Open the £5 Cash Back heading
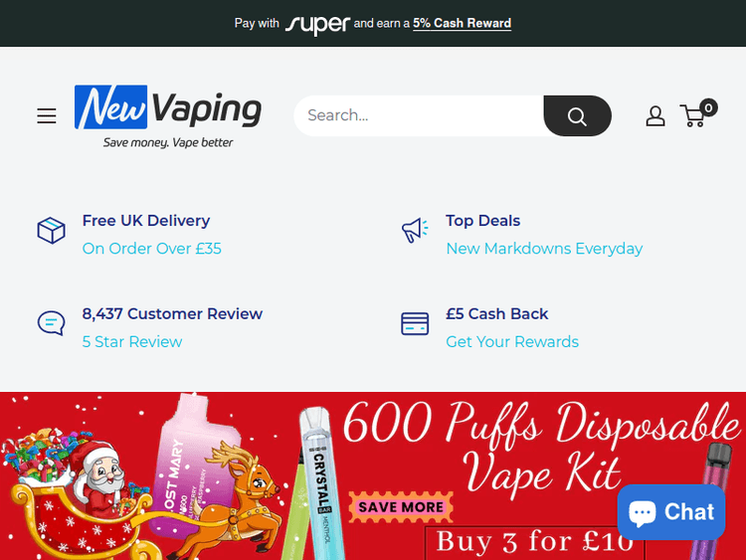Image resolution: width=746 pixels, height=560 pixels. click(497, 314)
